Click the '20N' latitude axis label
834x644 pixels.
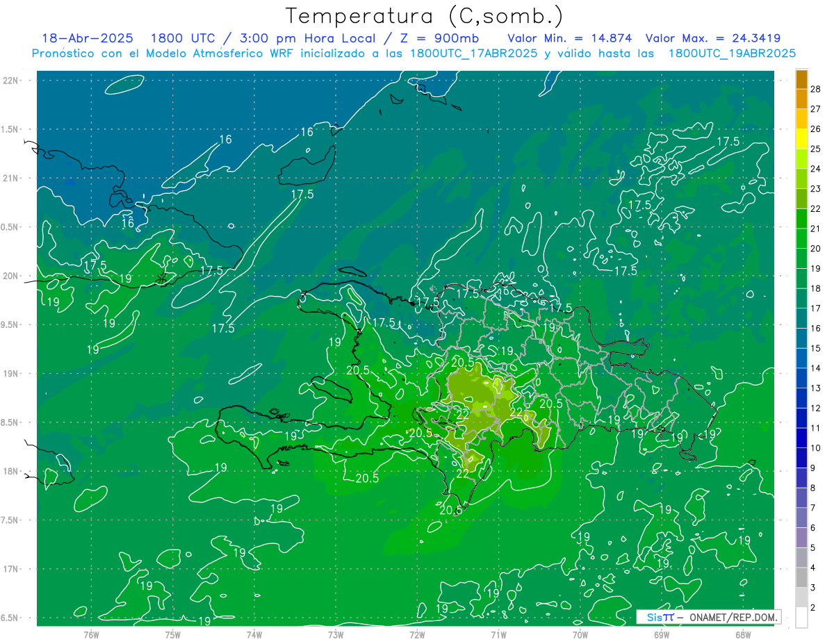11,276
